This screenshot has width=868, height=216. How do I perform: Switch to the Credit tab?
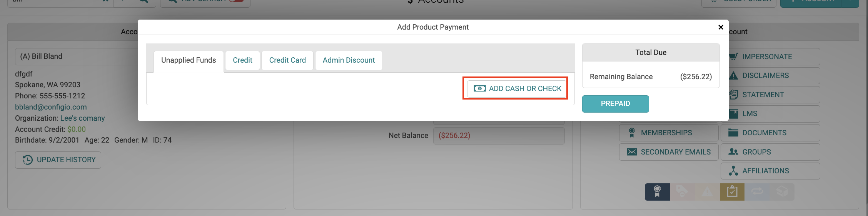242,60
